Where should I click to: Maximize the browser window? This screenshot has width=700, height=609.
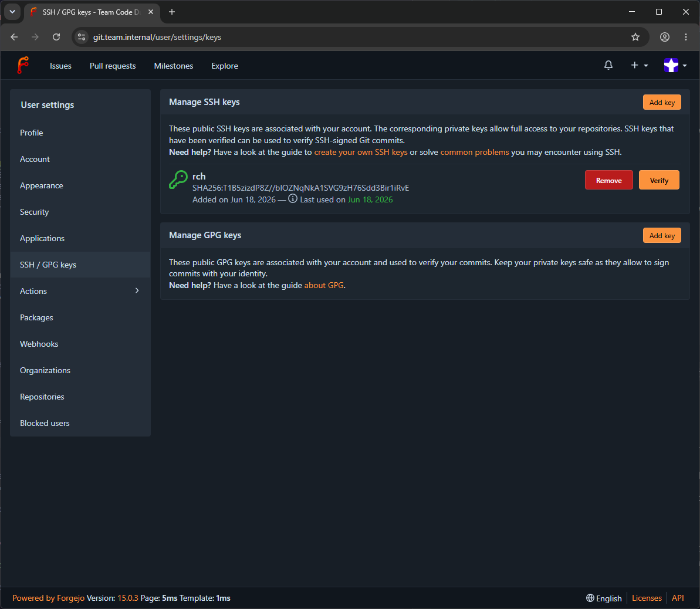658,12
